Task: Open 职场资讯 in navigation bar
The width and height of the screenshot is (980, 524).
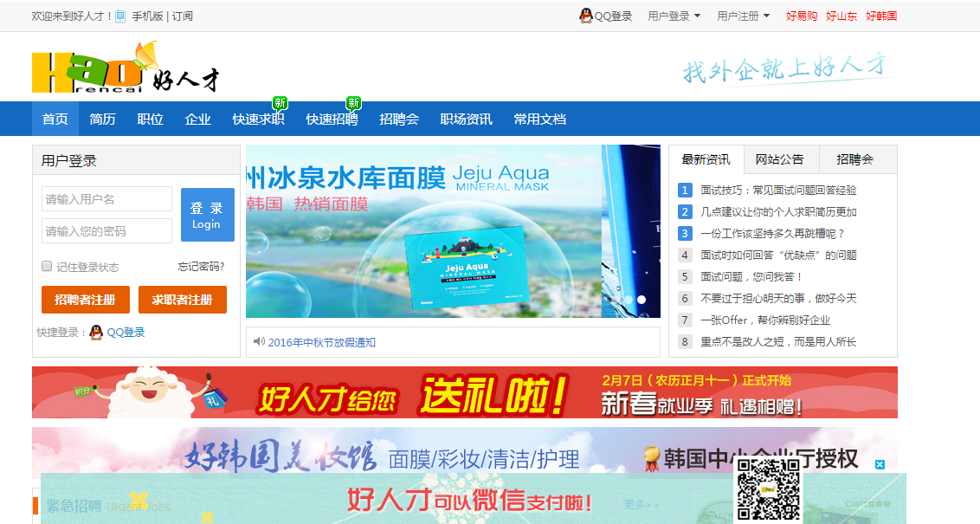Action: point(467,119)
